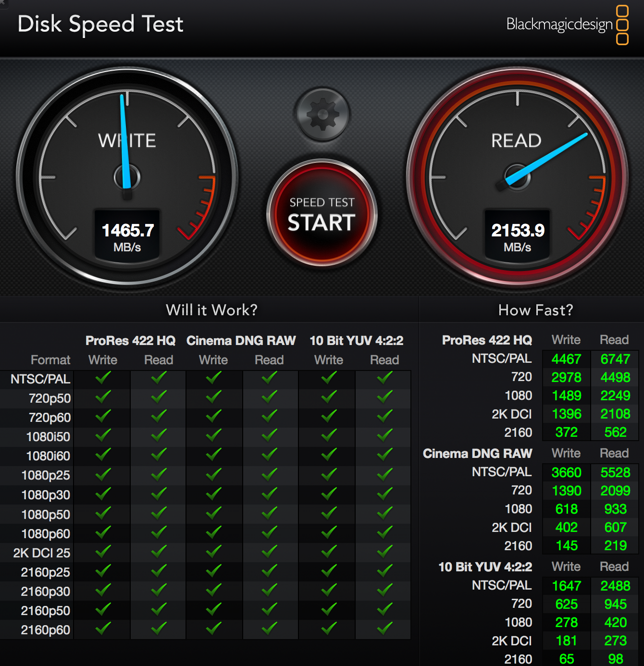Click the Cinema DNG RAW header in Will it Work
Image resolution: width=644 pixels, height=666 pixels.
pyautogui.click(x=241, y=340)
